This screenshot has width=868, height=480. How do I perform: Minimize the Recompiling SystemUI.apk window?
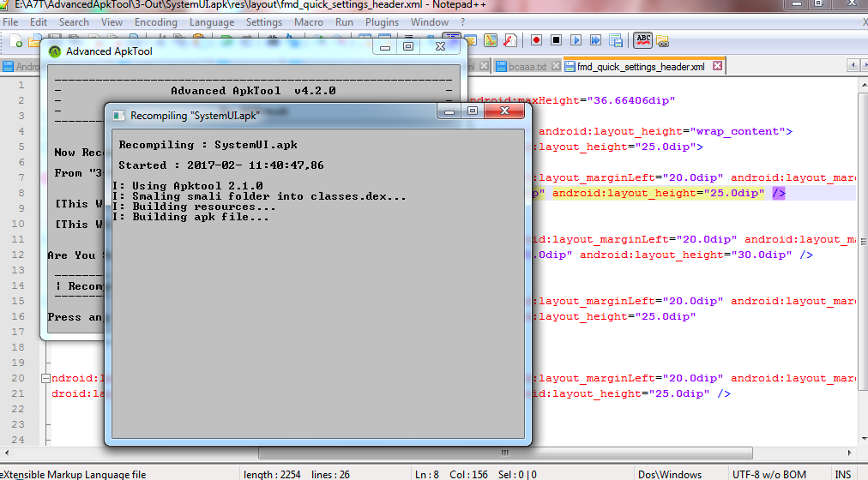click(449, 111)
